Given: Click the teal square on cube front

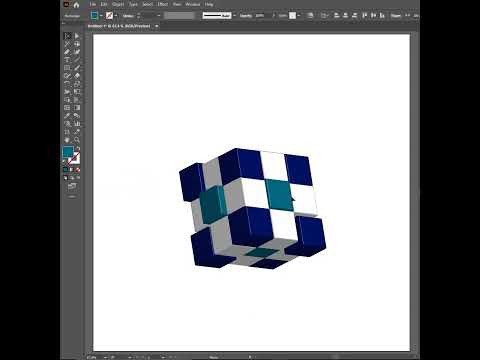Looking at the screenshot, I should pyautogui.click(x=280, y=195).
